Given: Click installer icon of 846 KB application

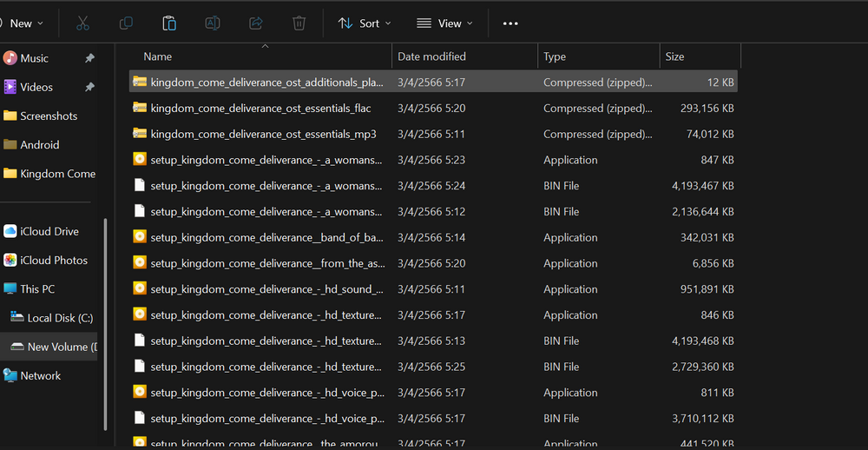Looking at the screenshot, I should click(x=140, y=314).
